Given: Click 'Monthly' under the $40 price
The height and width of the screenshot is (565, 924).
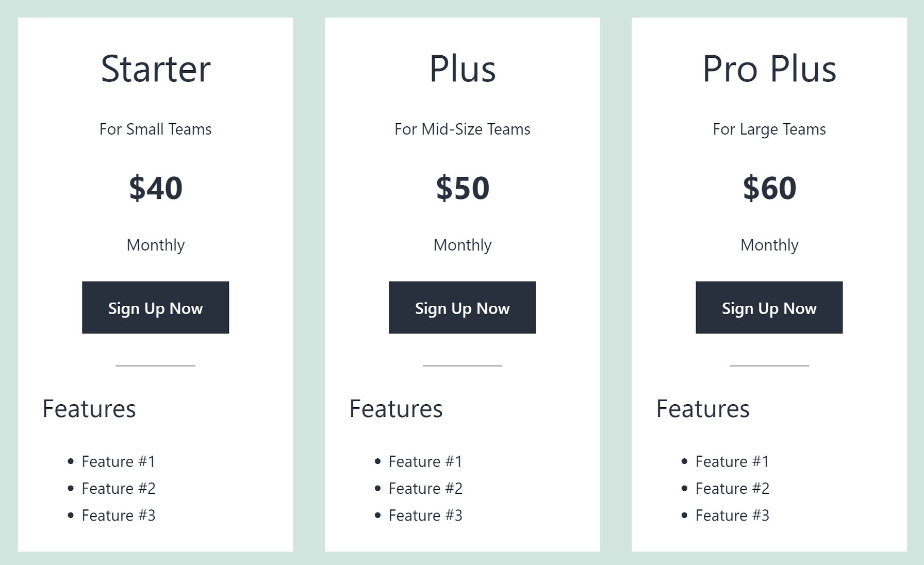Looking at the screenshot, I should (x=155, y=245).
